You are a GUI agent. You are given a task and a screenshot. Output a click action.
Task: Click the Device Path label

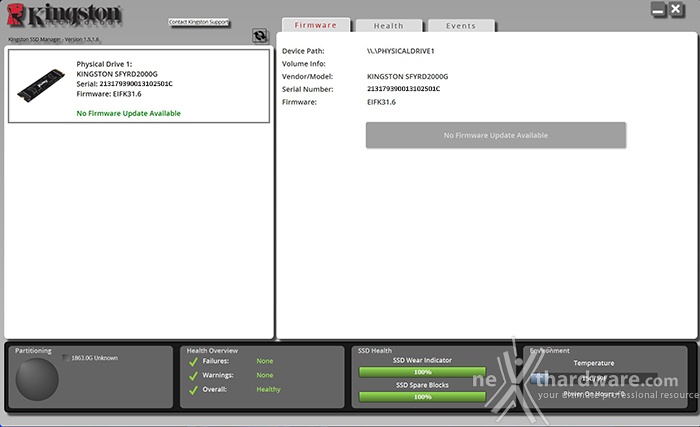pyautogui.click(x=303, y=51)
